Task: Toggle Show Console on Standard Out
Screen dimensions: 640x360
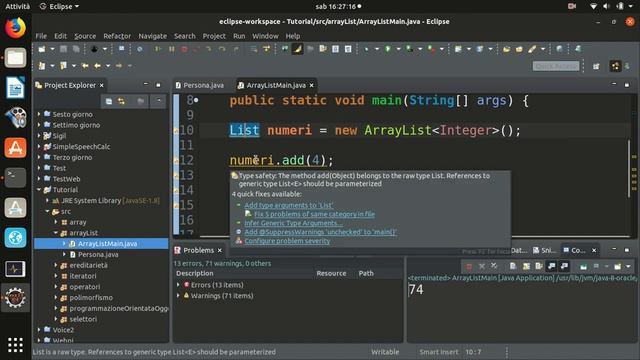Action: pyautogui.click(x=552, y=267)
